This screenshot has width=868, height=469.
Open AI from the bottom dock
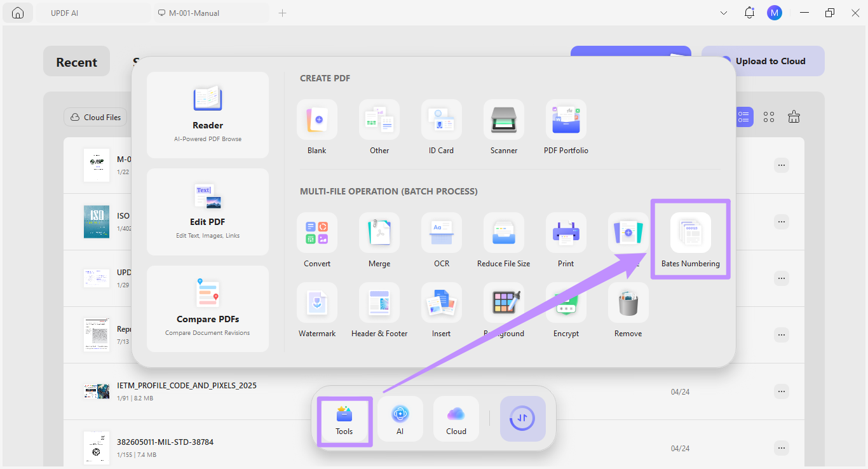[x=400, y=419]
